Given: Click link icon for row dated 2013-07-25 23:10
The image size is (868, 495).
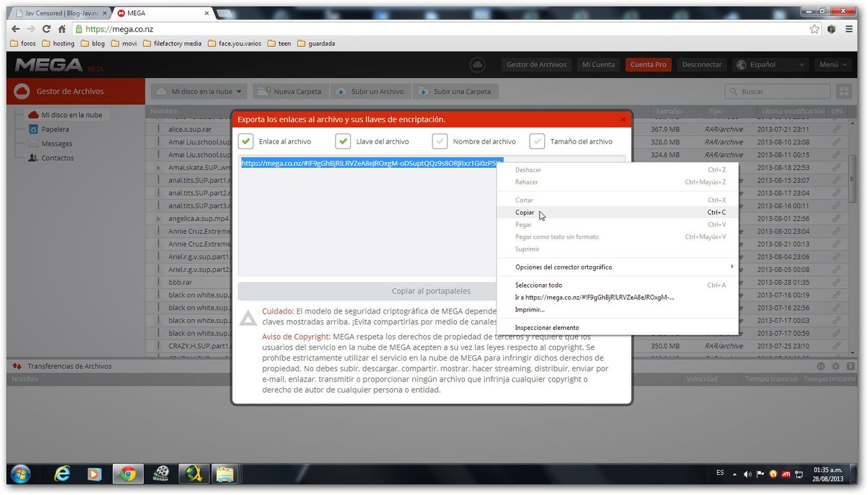Looking at the screenshot, I should 836,346.
